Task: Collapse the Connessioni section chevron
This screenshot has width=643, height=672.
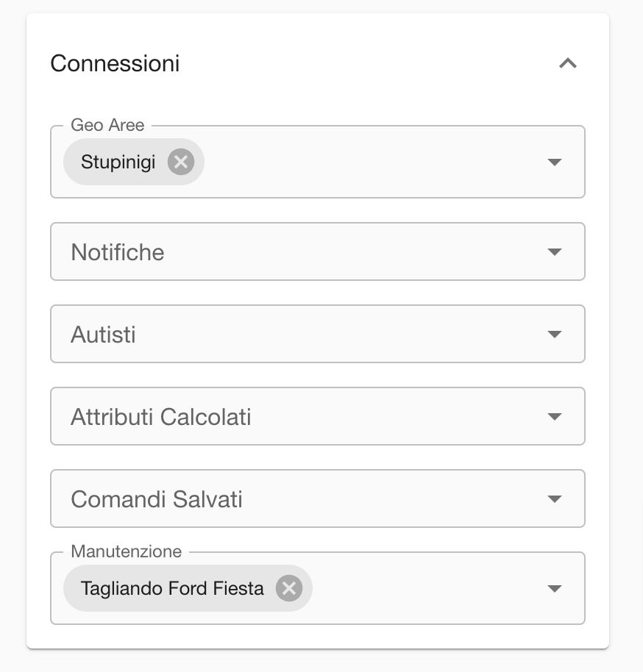Action: point(567,63)
